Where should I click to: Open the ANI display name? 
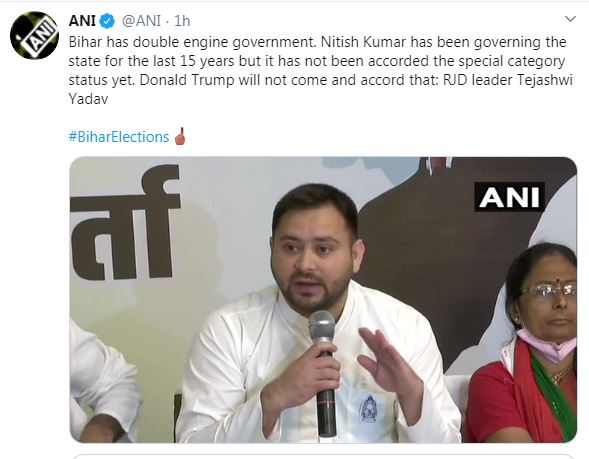tap(82, 21)
